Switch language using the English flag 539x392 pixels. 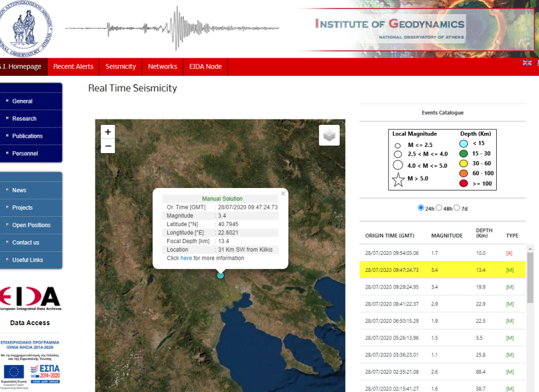click(x=526, y=62)
